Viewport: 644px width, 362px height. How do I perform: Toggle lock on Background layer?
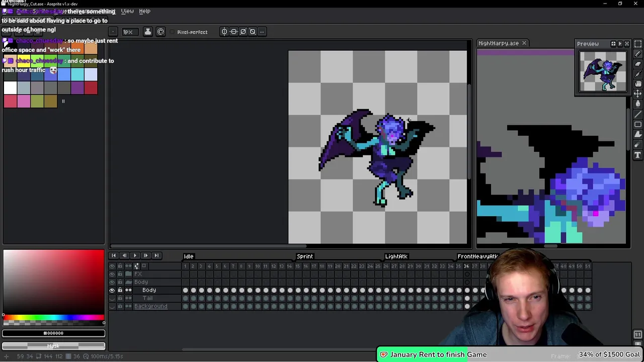120,306
